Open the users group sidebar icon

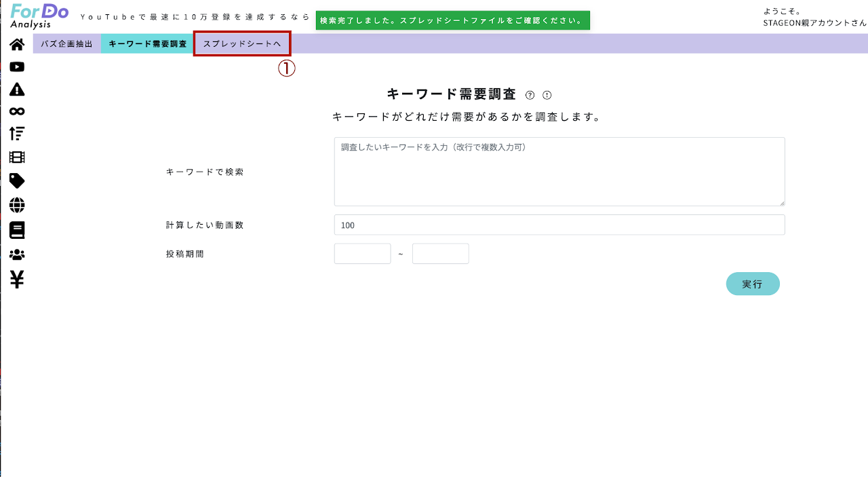(x=17, y=254)
